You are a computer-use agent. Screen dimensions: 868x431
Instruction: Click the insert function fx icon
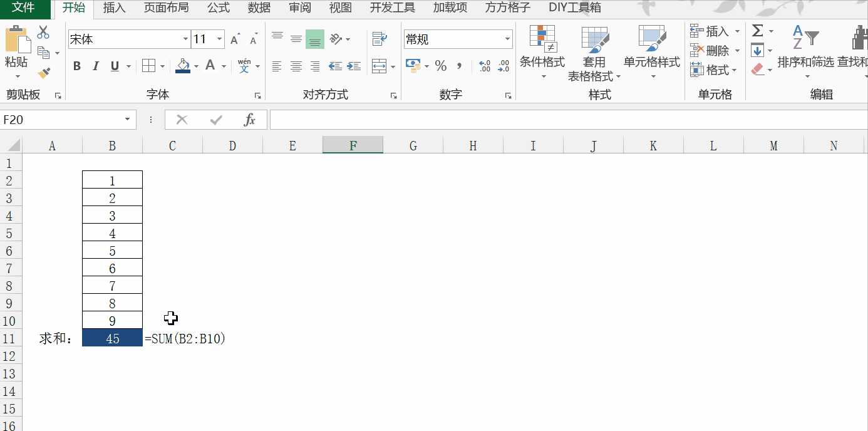click(x=249, y=120)
